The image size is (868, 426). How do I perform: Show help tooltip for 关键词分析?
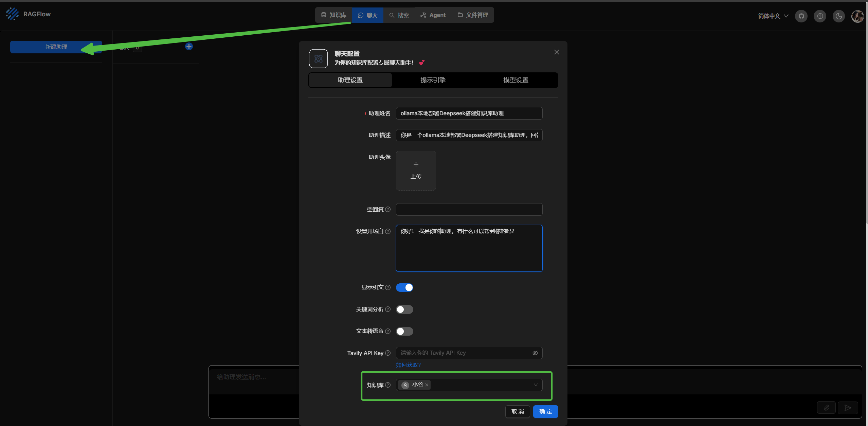tap(388, 309)
